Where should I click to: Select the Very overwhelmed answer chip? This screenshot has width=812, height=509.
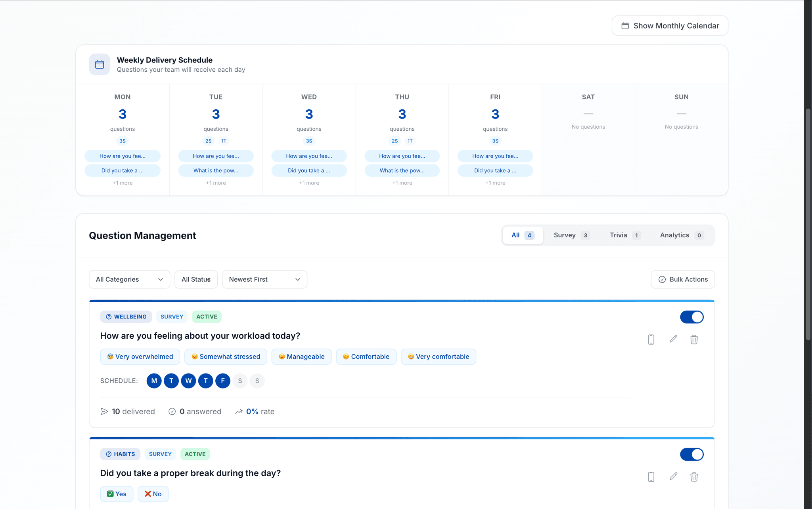tap(140, 356)
